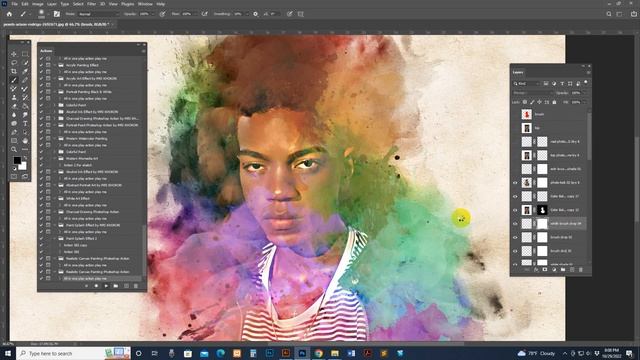This screenshot has height=360, width=640.
Task: Create new group in Layers panel
Action: 563,270
